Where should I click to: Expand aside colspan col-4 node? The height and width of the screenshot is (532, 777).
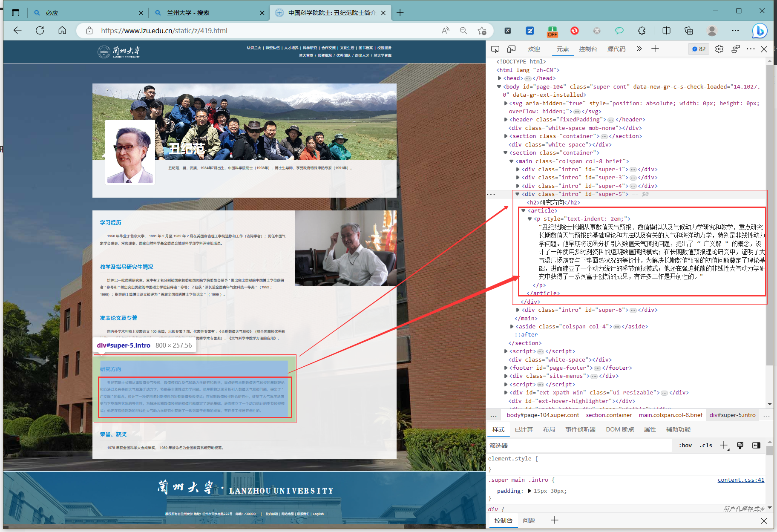point(512,326)
